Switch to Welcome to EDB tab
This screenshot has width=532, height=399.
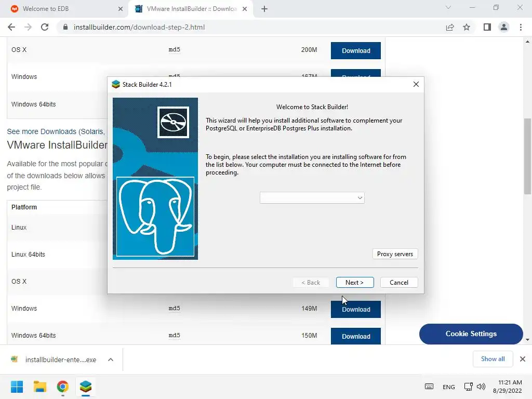64,9
